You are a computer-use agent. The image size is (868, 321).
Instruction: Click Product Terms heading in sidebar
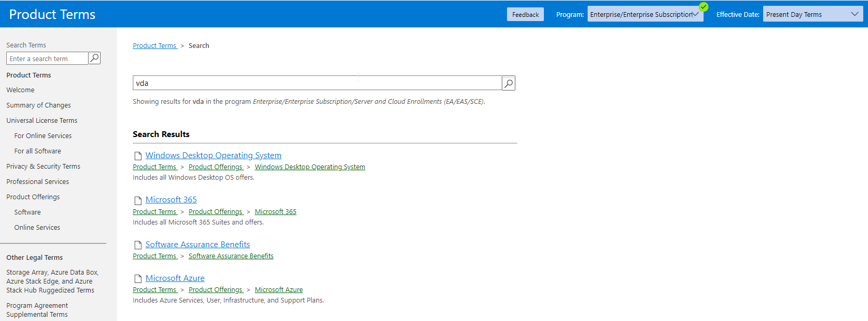tap(28, 75)
